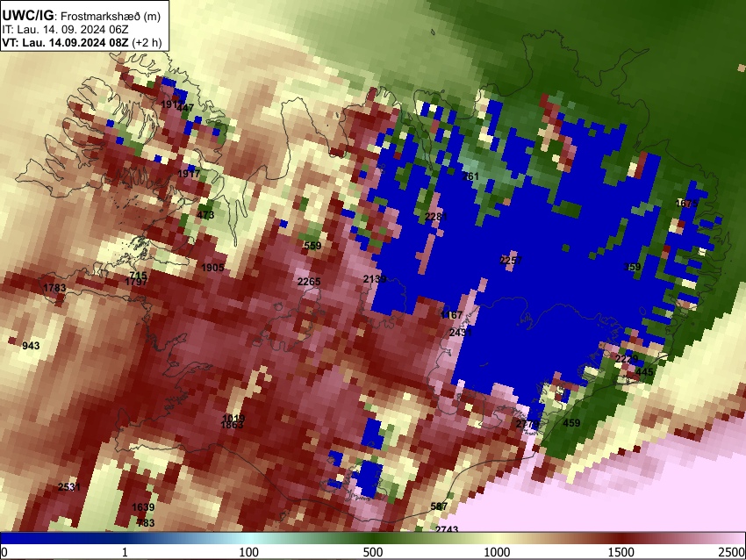Click the map value 2531
Image resolution: width=746 pixels, height=560 pixels.
pos(69,487)
